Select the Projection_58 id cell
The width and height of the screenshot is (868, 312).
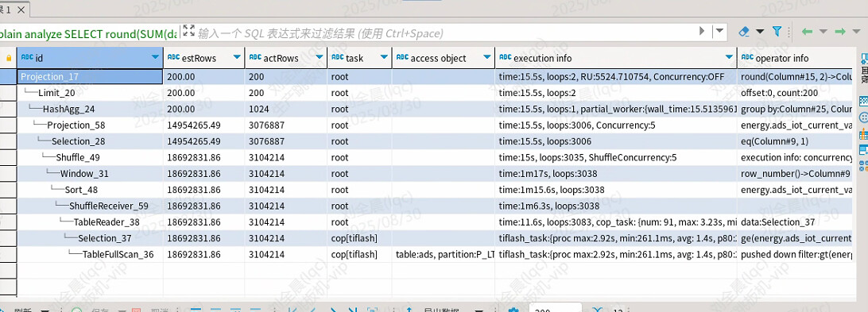pyautogui.click(x=90, y=125)
